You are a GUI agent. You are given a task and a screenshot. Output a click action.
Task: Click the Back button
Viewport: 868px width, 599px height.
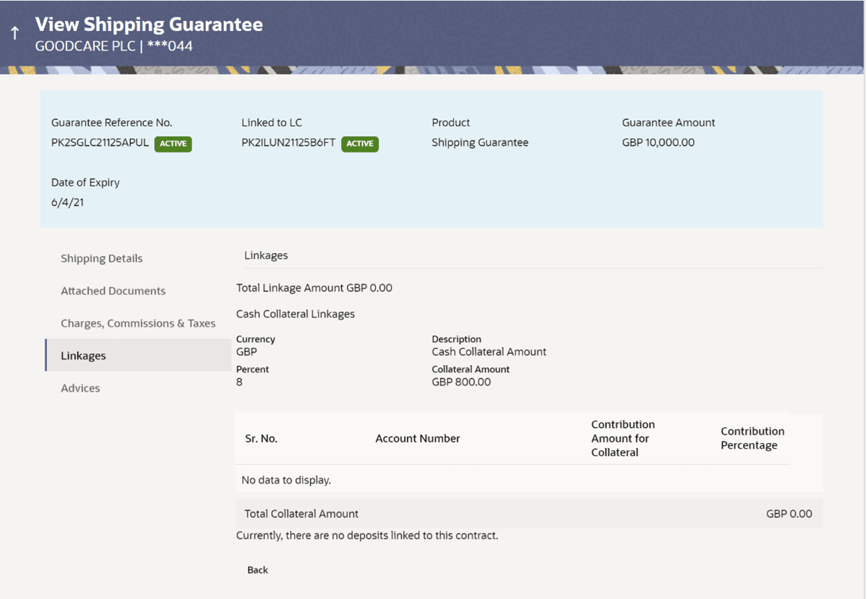point(257,569)
